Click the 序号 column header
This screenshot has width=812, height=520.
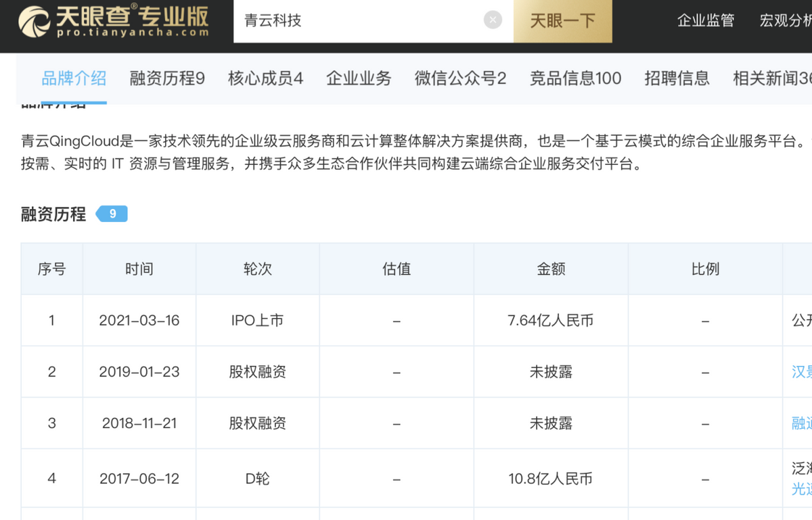51,269
